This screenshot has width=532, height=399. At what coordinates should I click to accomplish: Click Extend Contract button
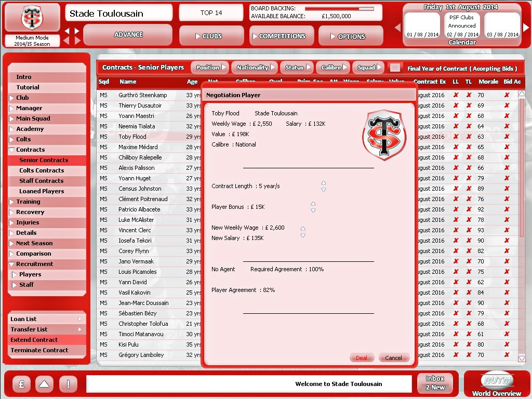[x=47, y=340]
